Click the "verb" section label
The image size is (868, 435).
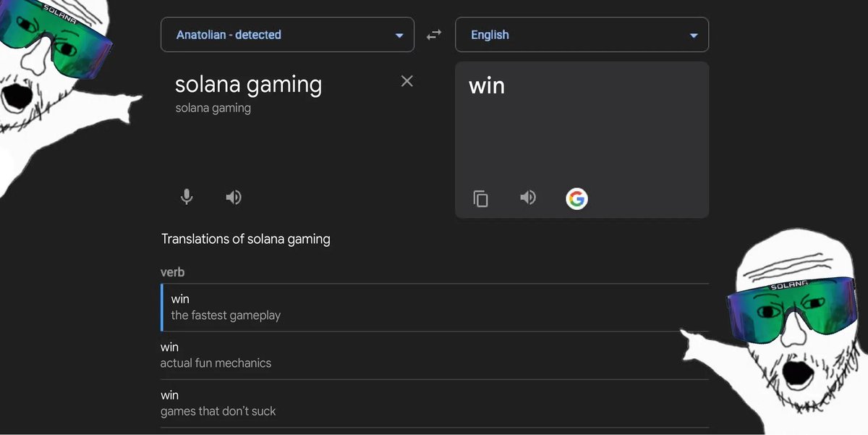click(173, 272)
